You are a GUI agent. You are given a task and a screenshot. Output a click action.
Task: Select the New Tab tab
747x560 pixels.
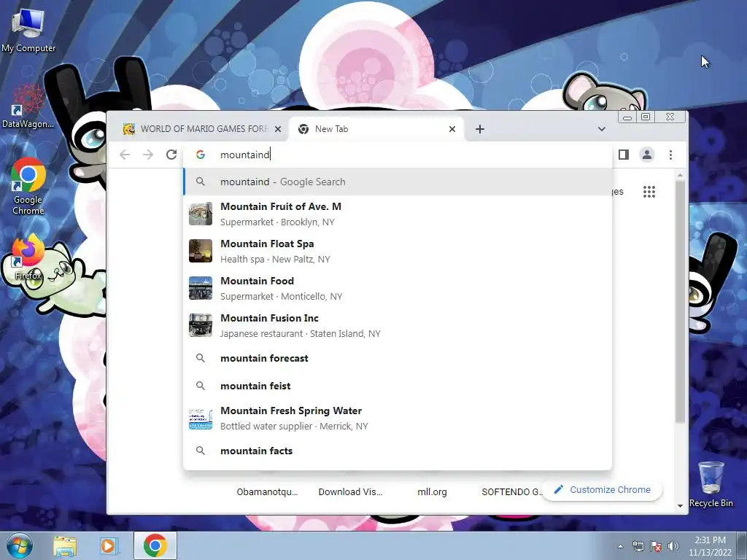click(376, 129)
